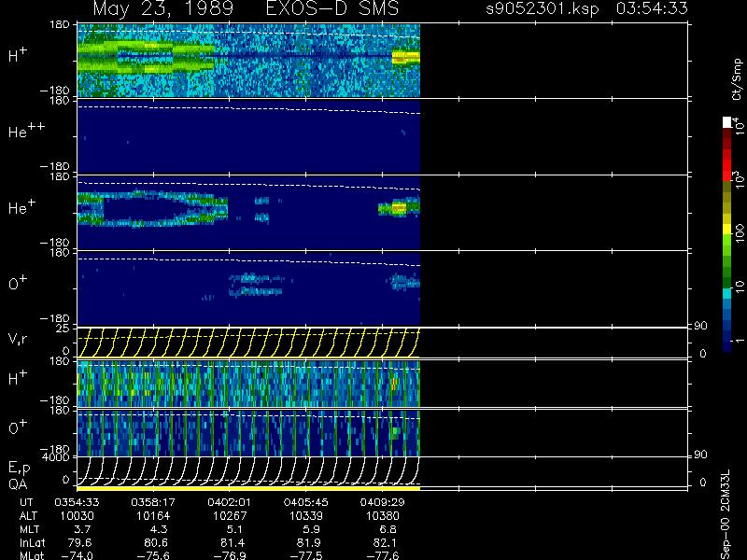Click the date text 'May 23, 1989'
This screenshot has height=560, width=747.
point(162,9)
